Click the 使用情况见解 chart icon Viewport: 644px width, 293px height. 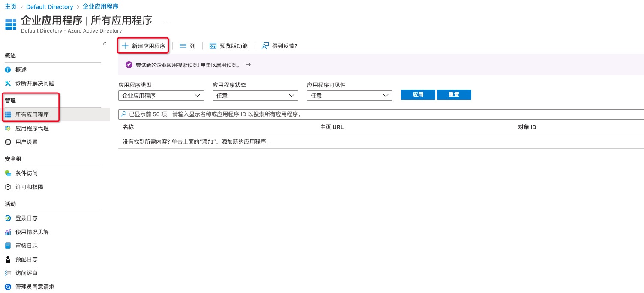coord(8,232)
